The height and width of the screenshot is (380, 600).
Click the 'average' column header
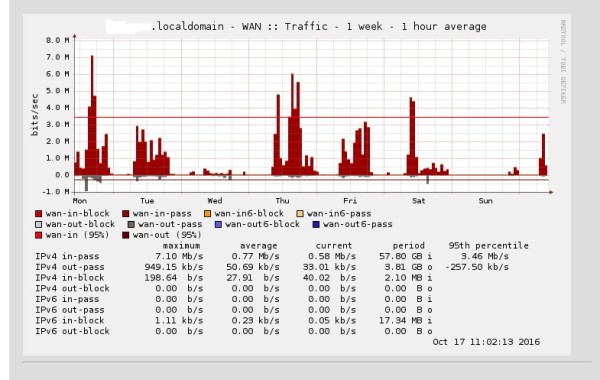click(259, 246)
